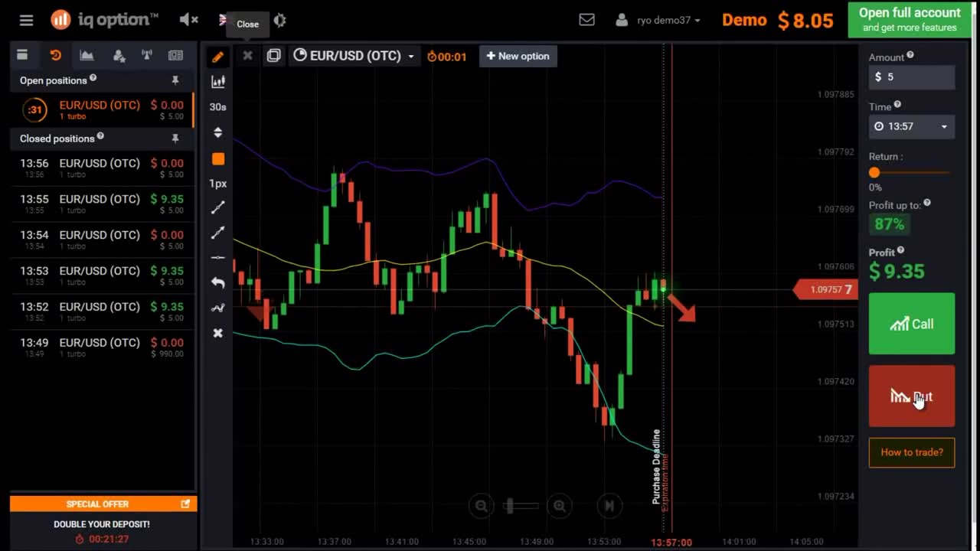Click the Demo $8.05 balance
The width and height of the screenshot is (980, 551).
[x=778, y=21]
